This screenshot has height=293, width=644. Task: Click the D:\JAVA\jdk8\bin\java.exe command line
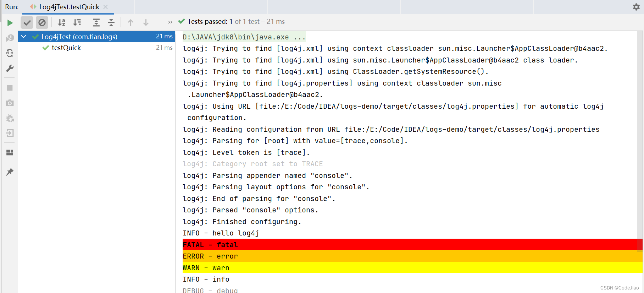click(244, 37)
